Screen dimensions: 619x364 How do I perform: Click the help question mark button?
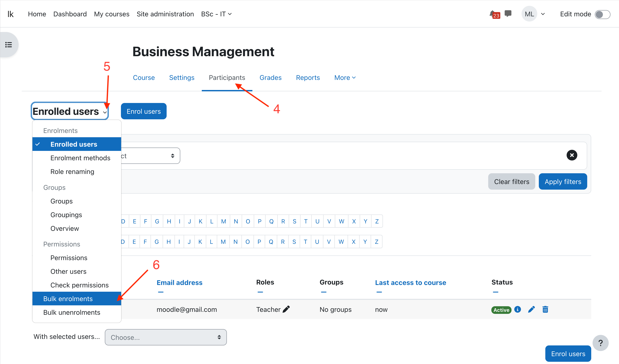click(600, 343)
